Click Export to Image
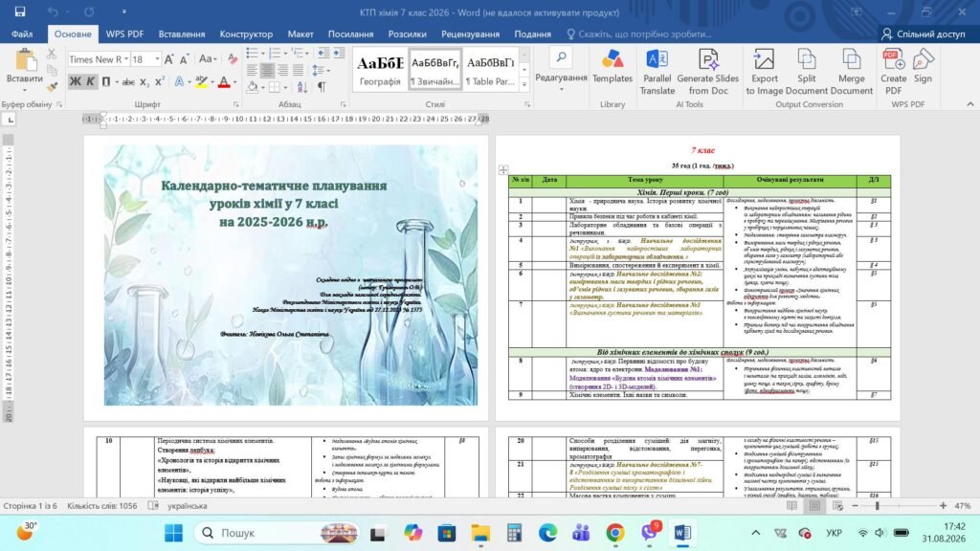980x551 pixels. pyautogui.click(x=765, y=71)
